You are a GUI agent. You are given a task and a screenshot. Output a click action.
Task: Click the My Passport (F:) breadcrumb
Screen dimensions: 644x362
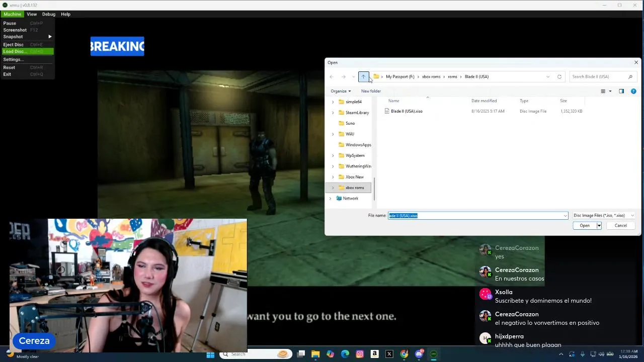click(x=400, y=76)
